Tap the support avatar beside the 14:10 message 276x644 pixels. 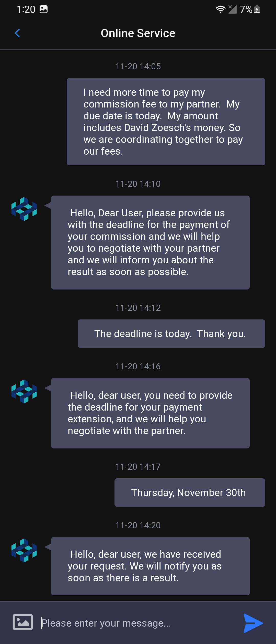pos(24,209)
